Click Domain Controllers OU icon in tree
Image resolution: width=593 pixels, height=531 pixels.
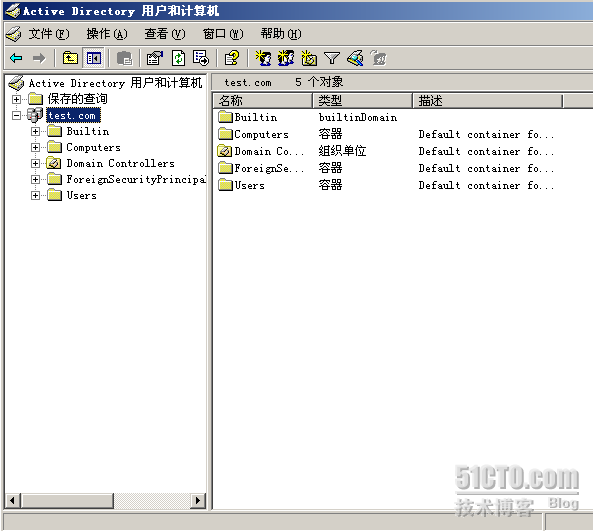54,163
